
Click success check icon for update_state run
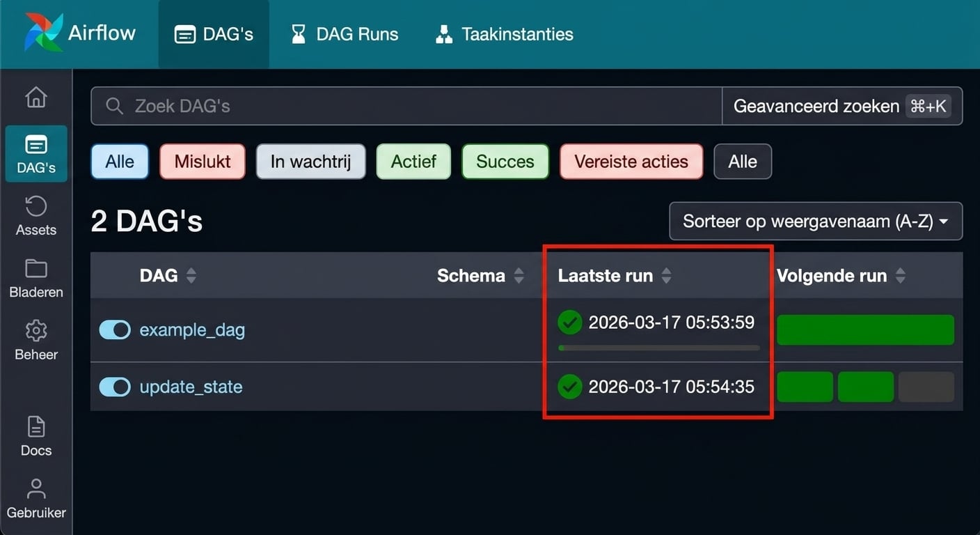(569, 387)
